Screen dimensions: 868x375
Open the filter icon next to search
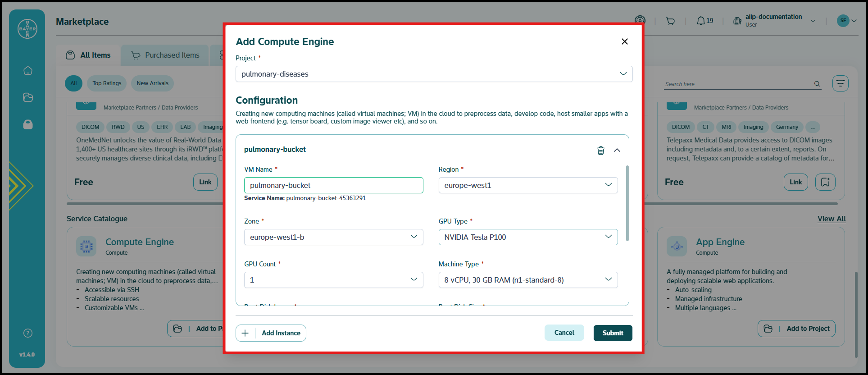840,83
